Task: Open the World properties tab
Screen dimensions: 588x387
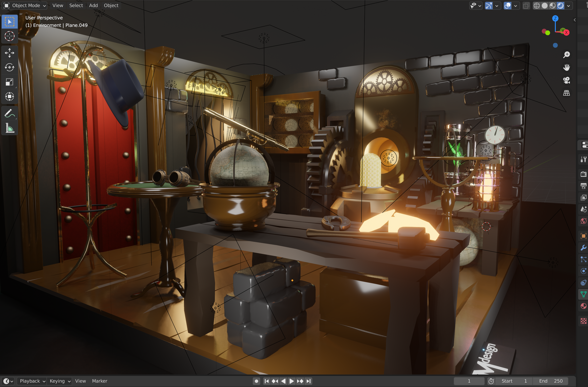Action: [583, 221]
